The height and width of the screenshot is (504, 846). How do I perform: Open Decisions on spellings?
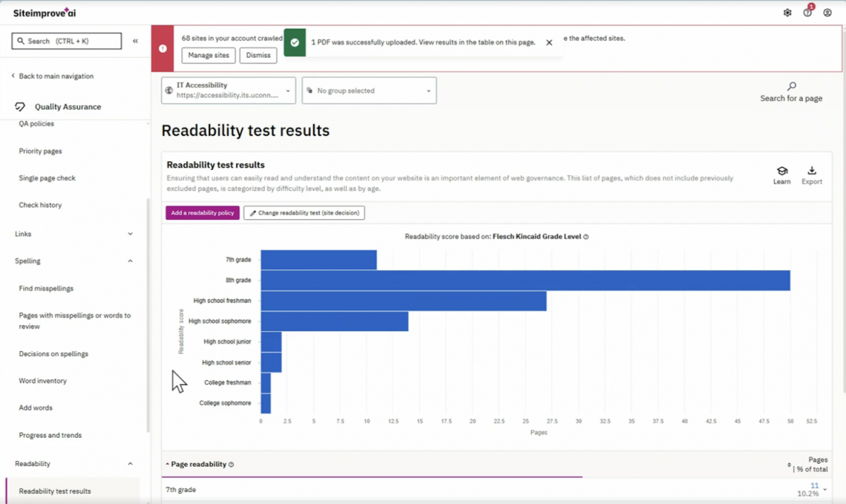pyautogui.click(x=54, y=354)
